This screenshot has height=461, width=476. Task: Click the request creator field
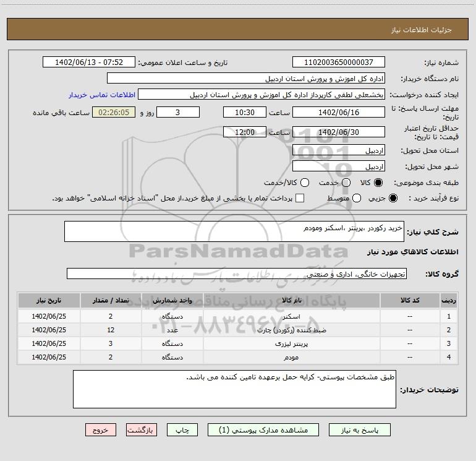click(261, 95)
